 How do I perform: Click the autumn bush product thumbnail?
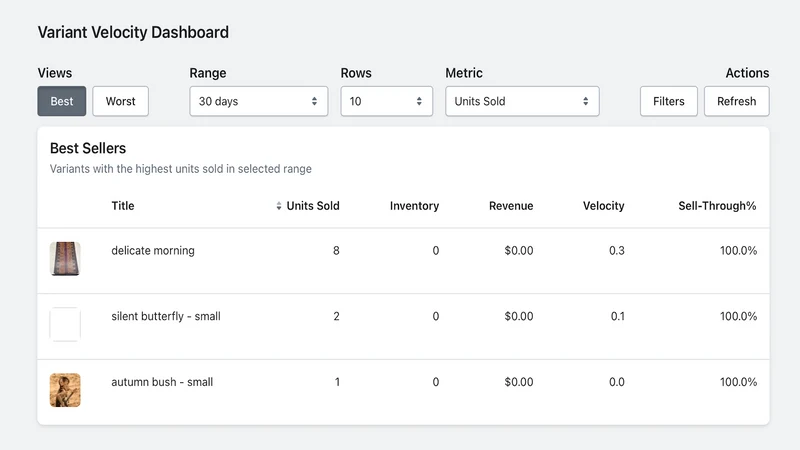point(65,390)
